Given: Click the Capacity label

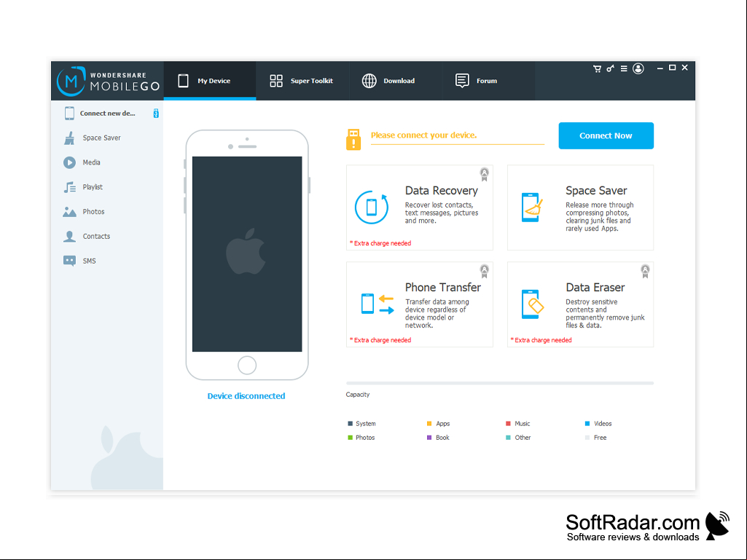Looking at the screenshot, I should click(358, 395).
